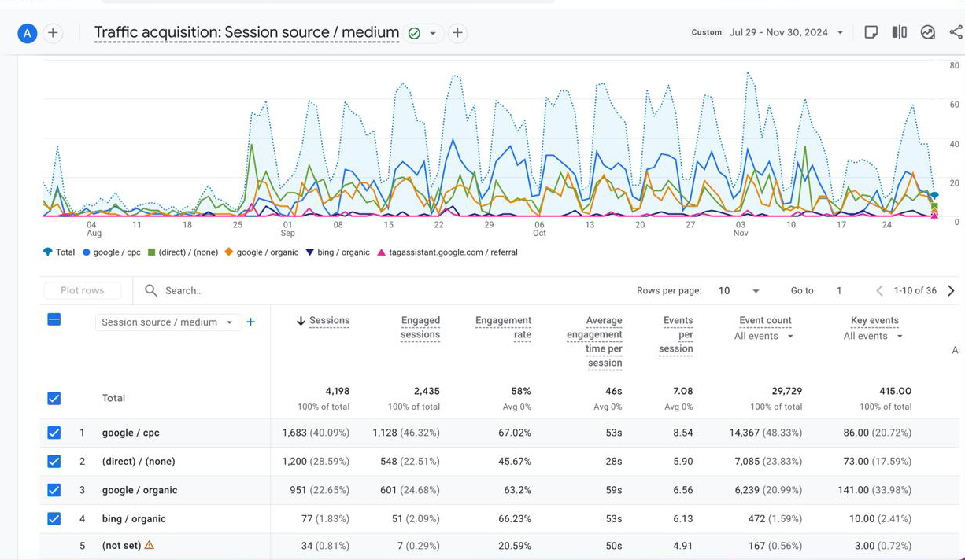Open the Rows per page dropdown

(x=738, y=291)
